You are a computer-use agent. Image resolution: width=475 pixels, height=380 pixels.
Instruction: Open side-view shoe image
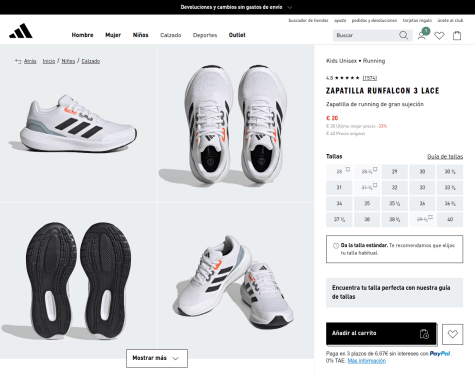[x=78, y=123]
